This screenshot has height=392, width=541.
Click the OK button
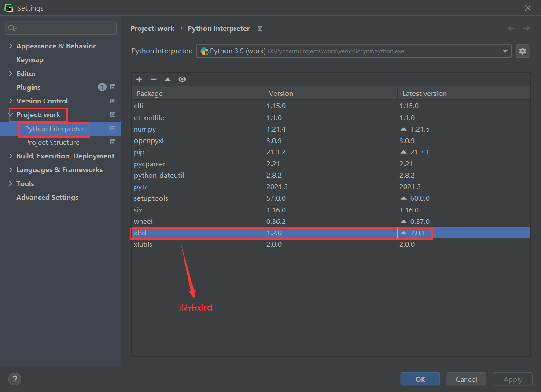pos(420,379)
